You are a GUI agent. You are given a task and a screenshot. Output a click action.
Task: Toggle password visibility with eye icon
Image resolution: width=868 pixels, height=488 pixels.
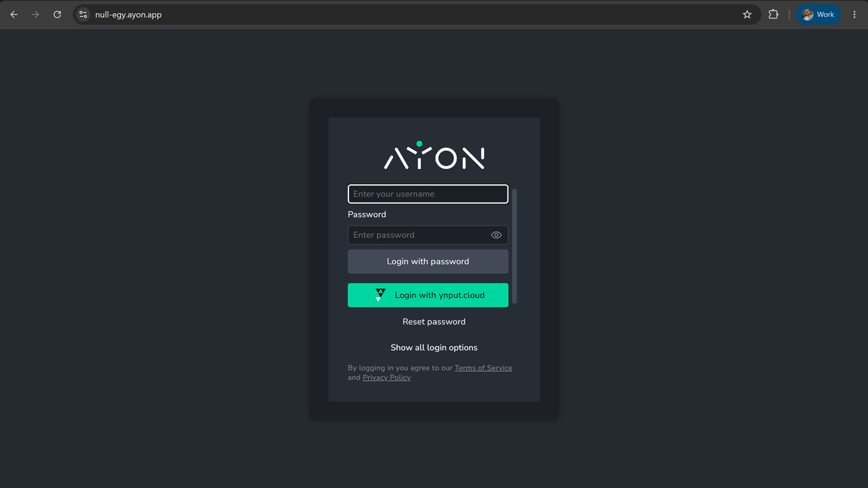click(496, 235)
